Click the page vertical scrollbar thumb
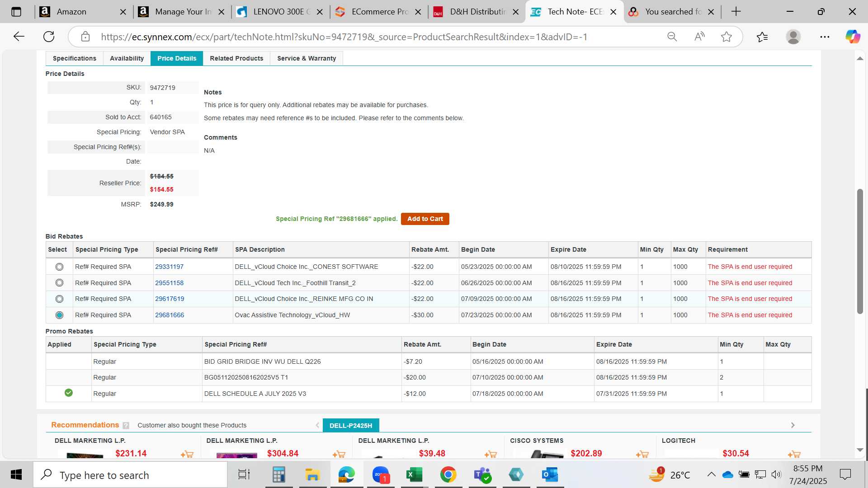Screen dimensions: 868x488 (860, 251)
